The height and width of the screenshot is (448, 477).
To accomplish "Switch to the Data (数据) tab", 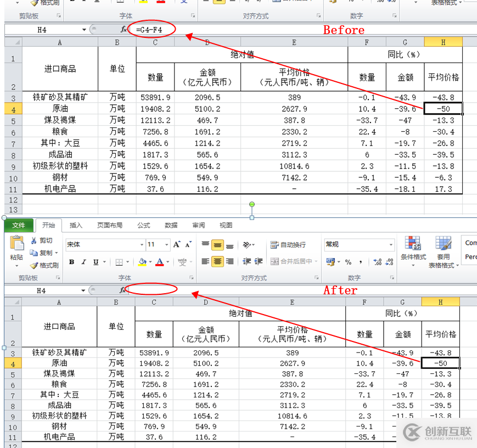I will click(171, 225).
